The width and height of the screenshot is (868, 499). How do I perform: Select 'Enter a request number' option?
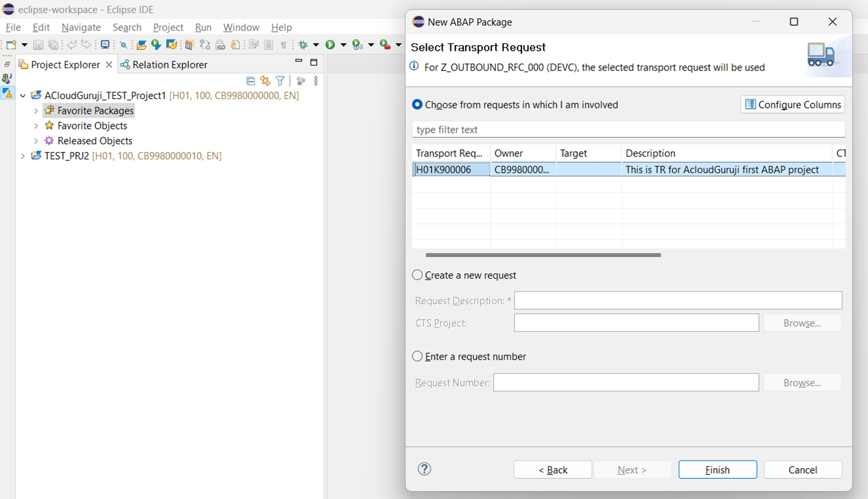point(417,356)
